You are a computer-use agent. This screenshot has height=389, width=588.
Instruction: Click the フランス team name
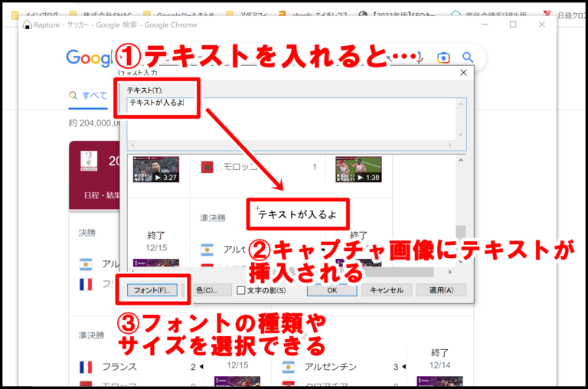[119, 367]
